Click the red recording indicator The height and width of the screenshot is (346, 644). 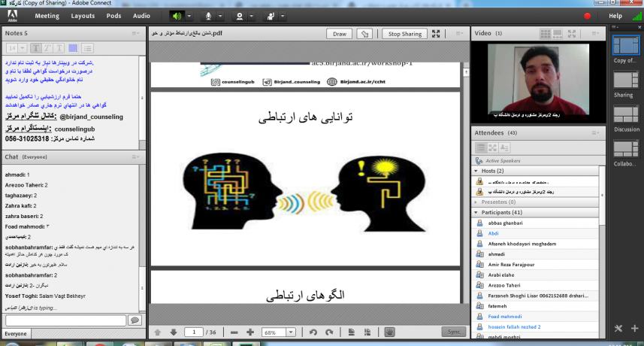588,16
